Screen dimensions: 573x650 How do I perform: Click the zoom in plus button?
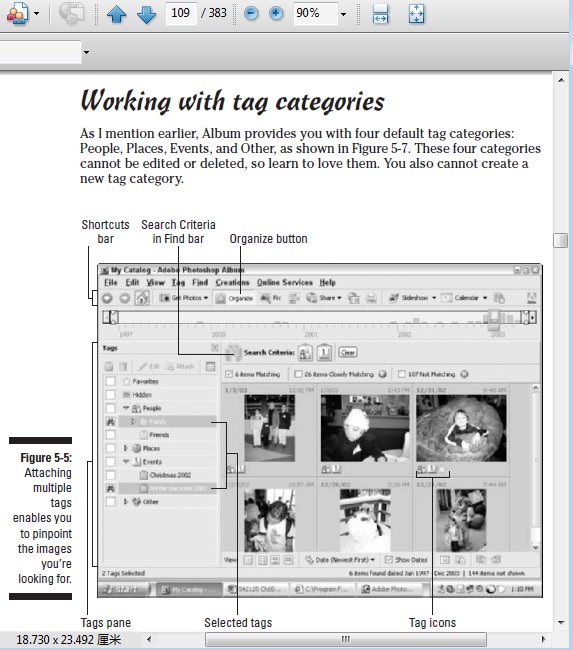[x=276, y=13]
